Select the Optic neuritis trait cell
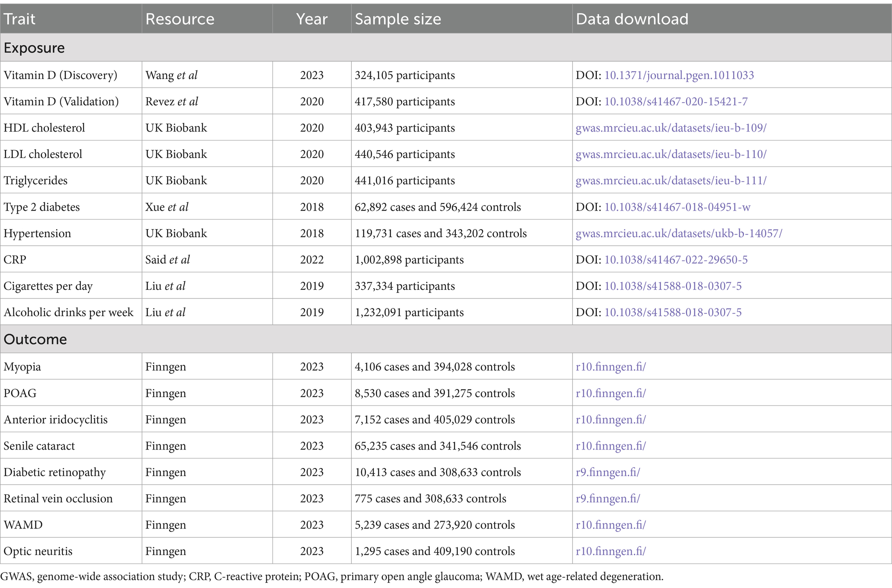The image size is (892, 588). [71, 551]
